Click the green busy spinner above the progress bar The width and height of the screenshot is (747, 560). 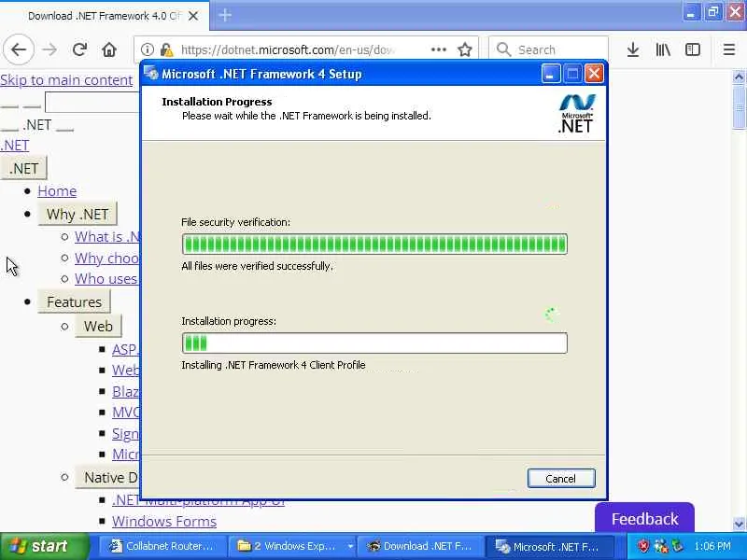[551, 315]
